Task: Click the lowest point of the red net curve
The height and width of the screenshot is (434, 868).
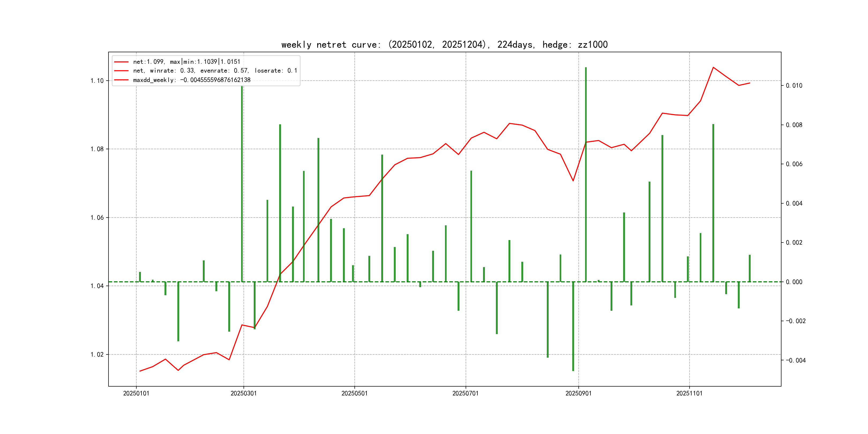Action: point(140,371)
